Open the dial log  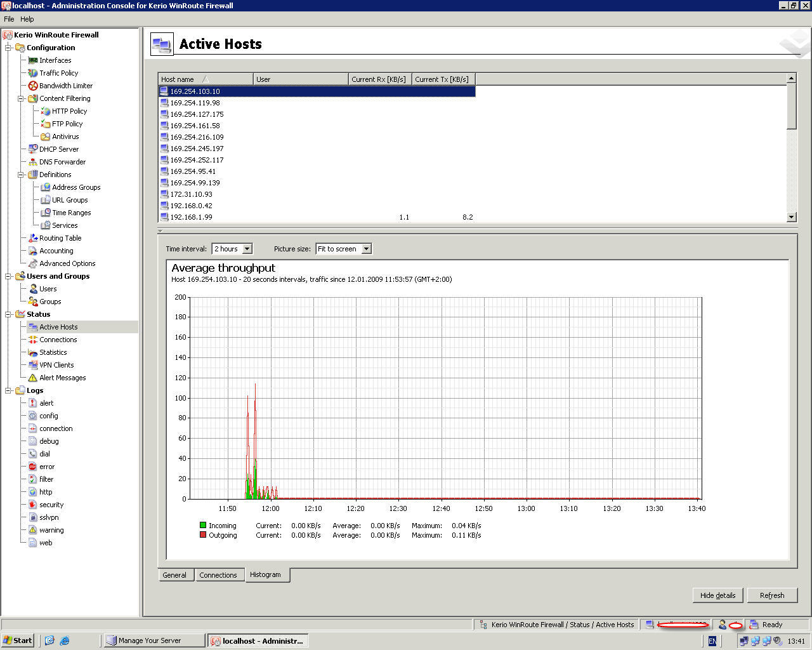point(44,454)
